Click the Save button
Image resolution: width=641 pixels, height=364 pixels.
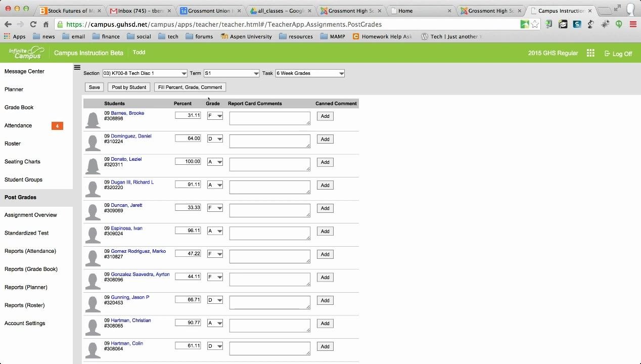click(95, 87)
